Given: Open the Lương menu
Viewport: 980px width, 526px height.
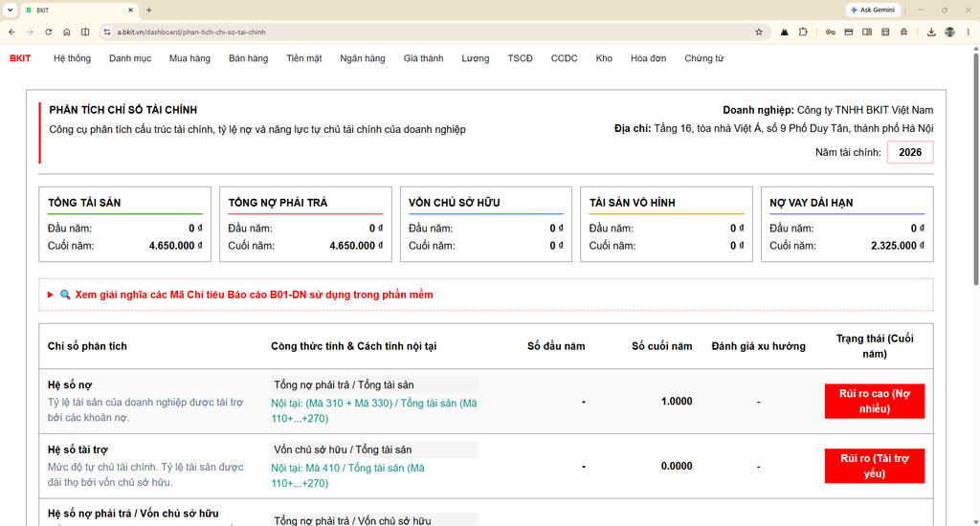Looking at the screenshot, I should [x=475, y=58].
